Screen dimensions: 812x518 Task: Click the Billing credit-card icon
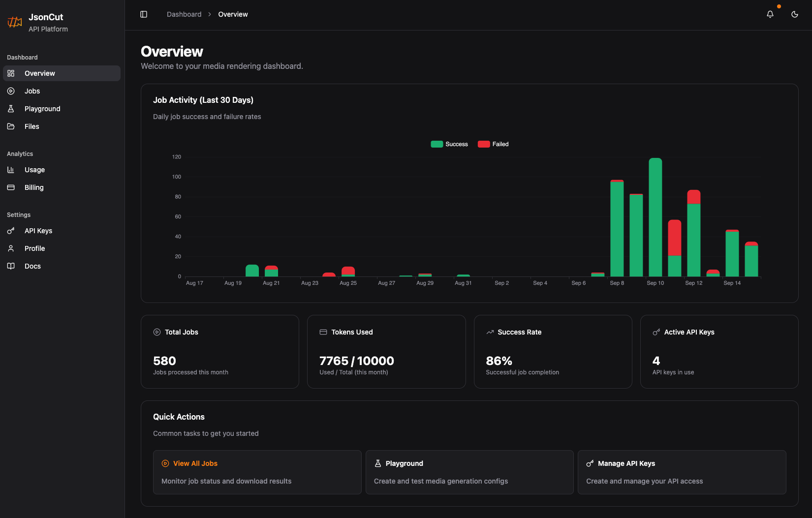pos(11,187)
